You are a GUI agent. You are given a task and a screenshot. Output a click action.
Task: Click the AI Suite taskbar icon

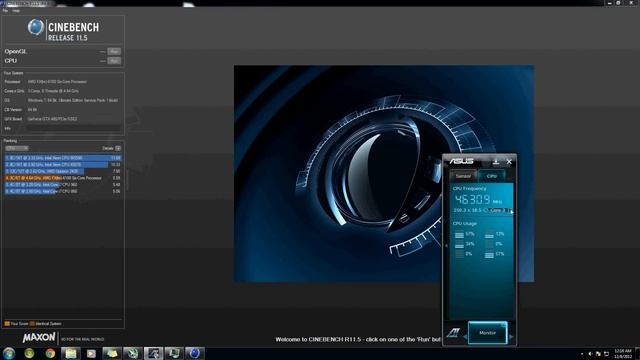153,353
